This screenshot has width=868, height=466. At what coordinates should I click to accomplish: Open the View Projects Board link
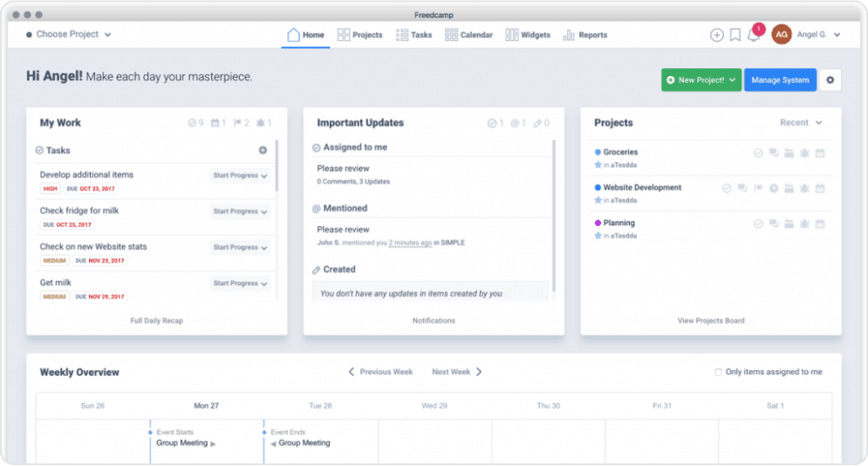point(711,320)
